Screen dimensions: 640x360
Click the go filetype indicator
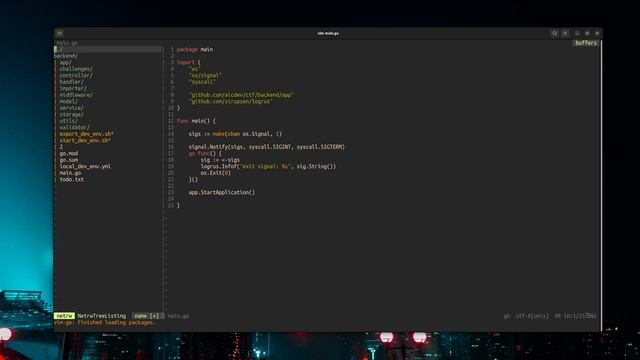(x=507, y=316)
